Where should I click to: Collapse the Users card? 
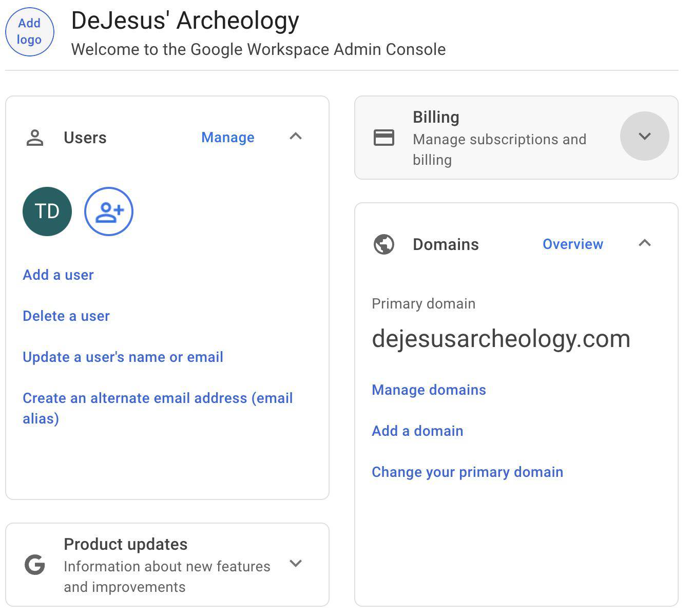pyautogui.click(x=296, y=137)
